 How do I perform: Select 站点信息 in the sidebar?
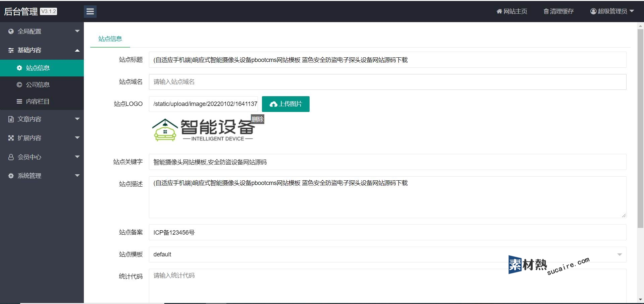[42, 68]
